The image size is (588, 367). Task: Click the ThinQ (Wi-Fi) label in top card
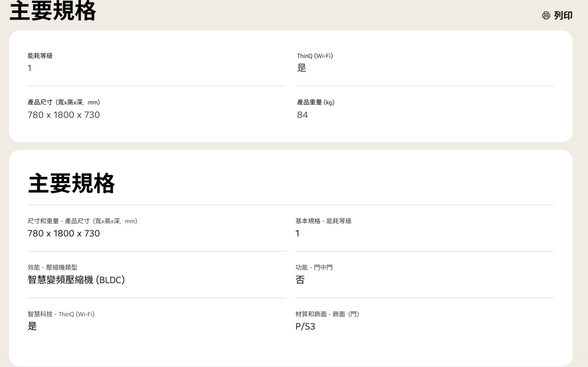pyautogui.click(x=315, y=56)
